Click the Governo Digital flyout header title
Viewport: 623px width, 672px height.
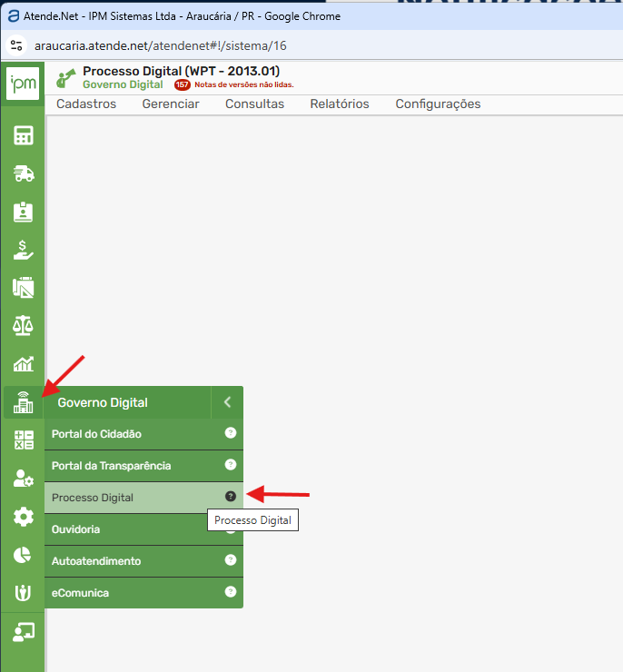coord(103,402)
